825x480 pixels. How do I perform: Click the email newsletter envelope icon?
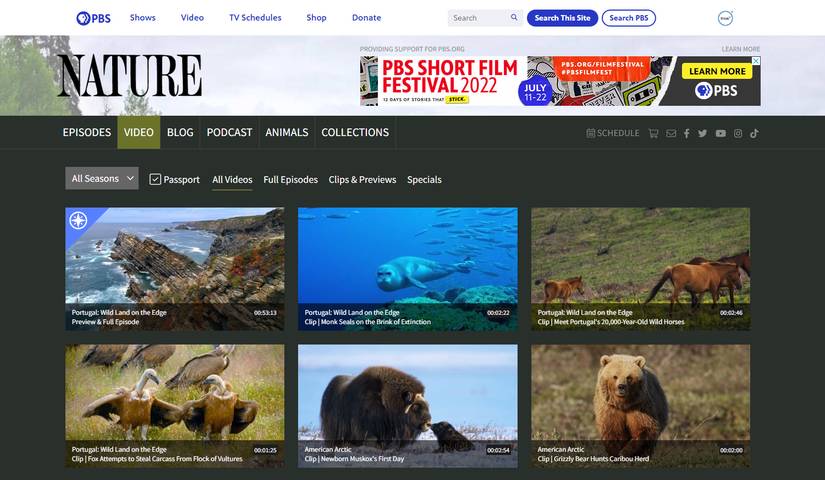point(671,133)
